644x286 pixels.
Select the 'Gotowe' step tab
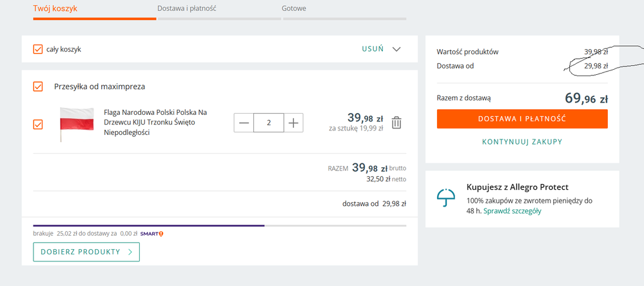pos(294,9)
